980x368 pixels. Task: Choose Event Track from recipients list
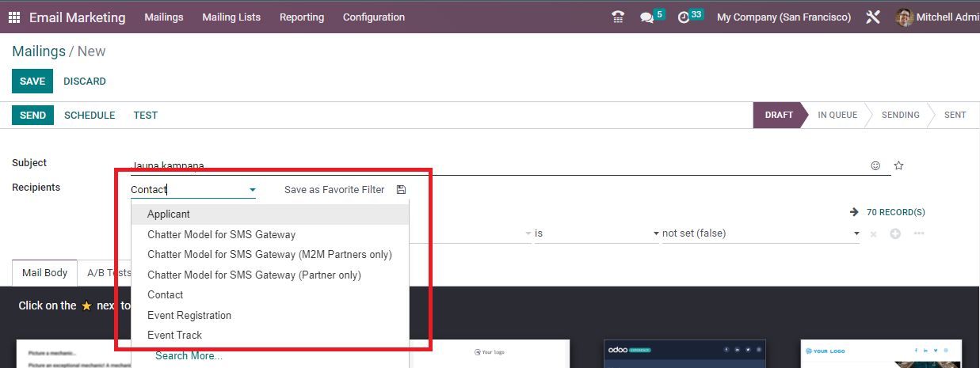270,336
